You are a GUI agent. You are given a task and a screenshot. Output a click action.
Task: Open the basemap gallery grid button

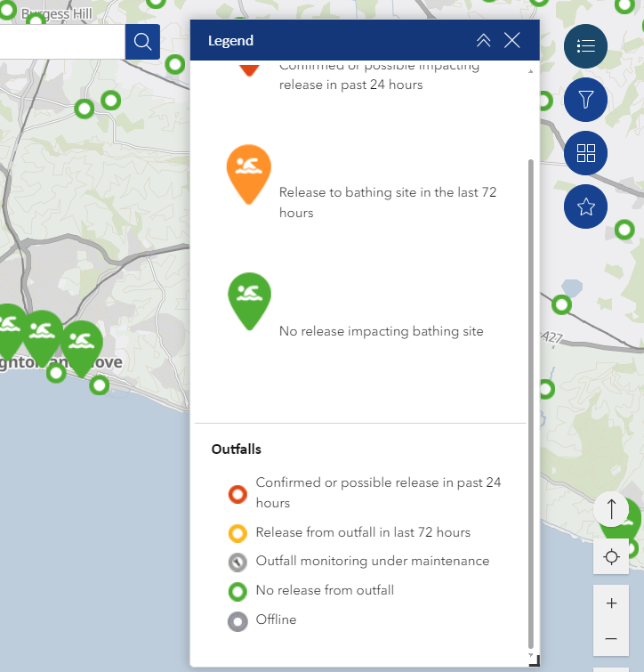coord(585,153)
